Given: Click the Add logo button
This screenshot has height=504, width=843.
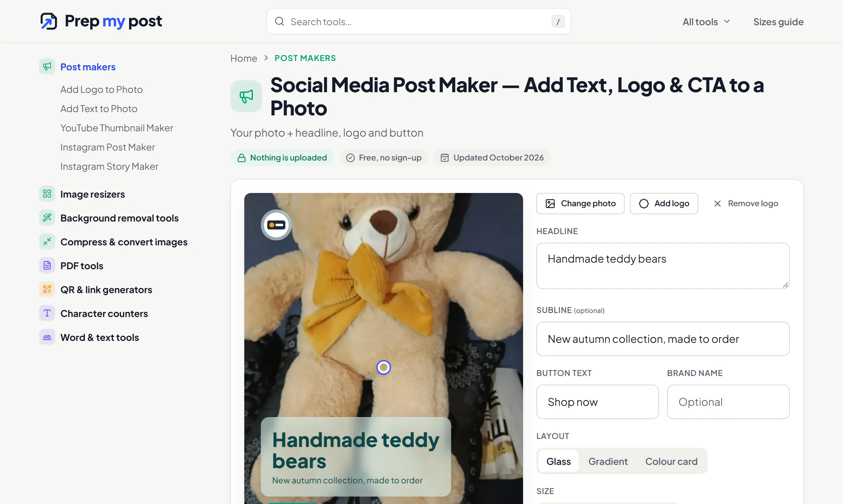Looking at the screenshot, I should pos(664,204).
